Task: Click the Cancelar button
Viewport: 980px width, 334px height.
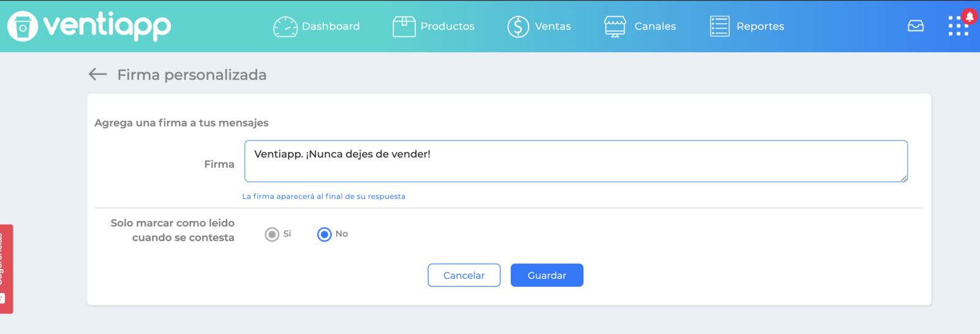Action: click(x=464, y=275)
